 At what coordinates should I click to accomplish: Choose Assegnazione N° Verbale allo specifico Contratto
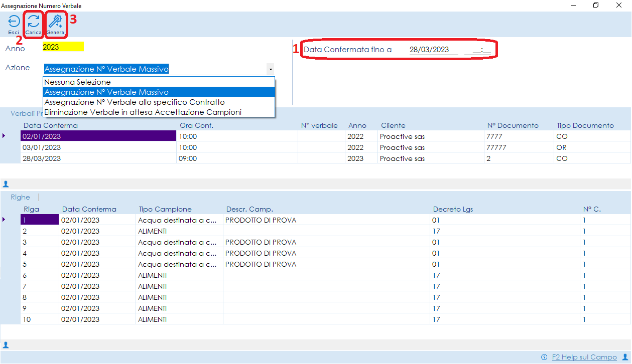tap(159, 102)
